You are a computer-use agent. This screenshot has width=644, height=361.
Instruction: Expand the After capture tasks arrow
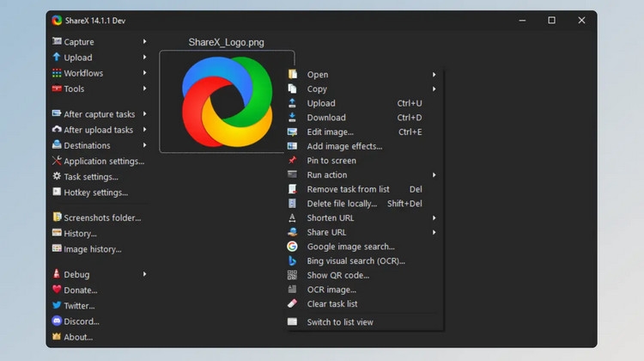pos(144,114)
